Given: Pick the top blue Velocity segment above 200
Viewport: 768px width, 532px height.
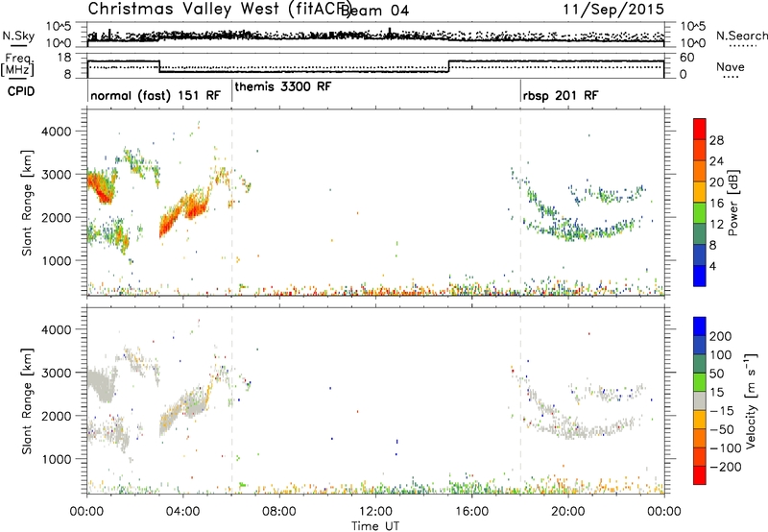Looking at the screenshot, I should [700, 326].
